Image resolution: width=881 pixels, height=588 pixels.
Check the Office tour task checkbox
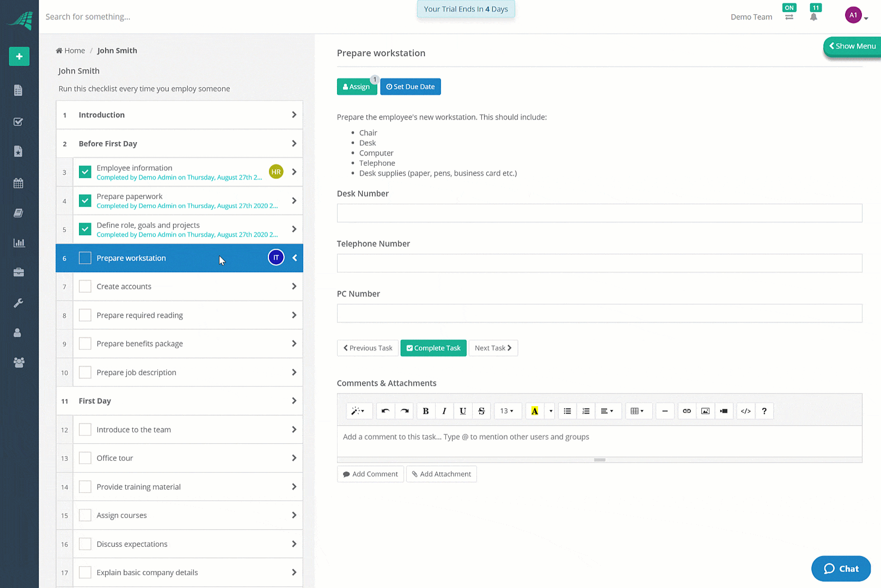85,458
